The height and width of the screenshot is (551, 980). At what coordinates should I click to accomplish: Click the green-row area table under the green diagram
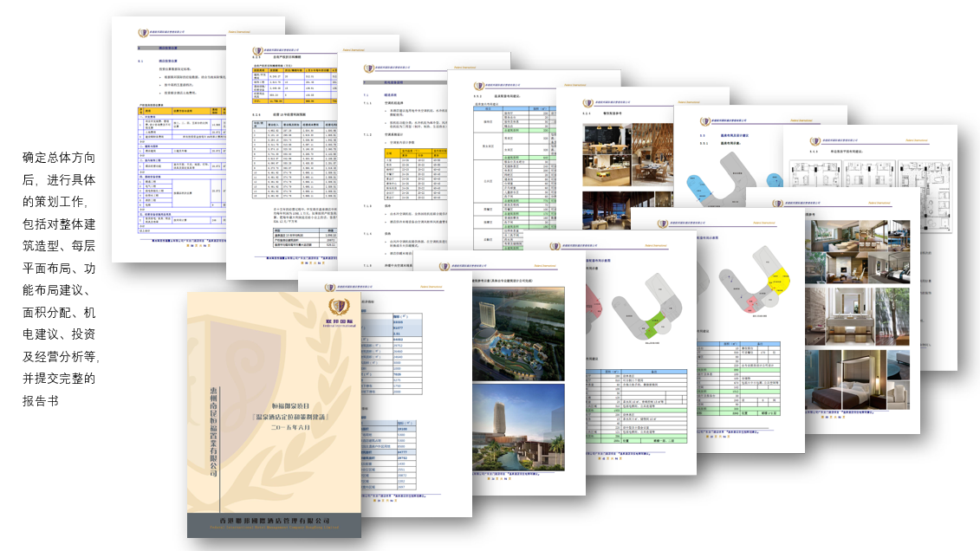coord(637,407)
